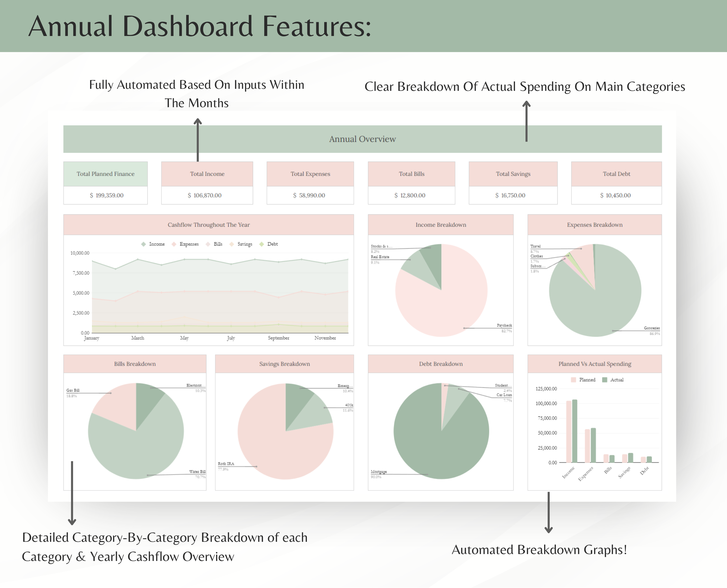Click the Bills legend diamond in Cashflow chart
This screenshot has height=588, width=727.
point(208,244)
